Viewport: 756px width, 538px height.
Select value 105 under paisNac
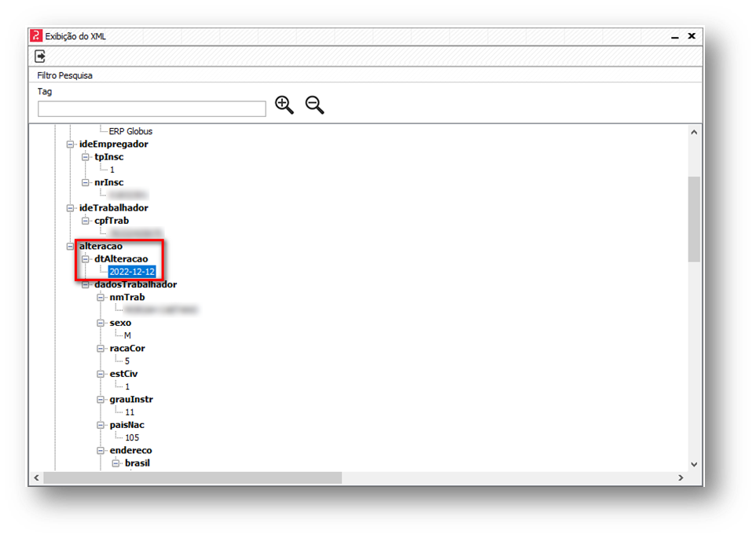coord(132,437)
